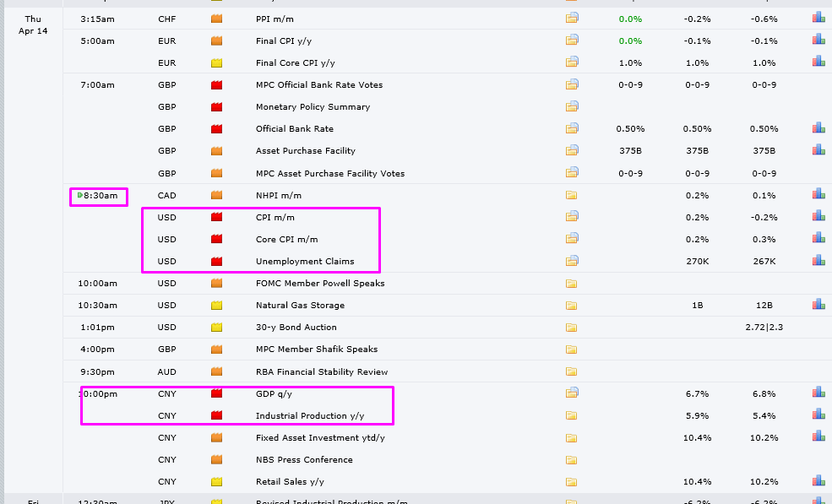The image size is (832, 504).
Task: Click the CAD currency label
Action: [166, 195]
